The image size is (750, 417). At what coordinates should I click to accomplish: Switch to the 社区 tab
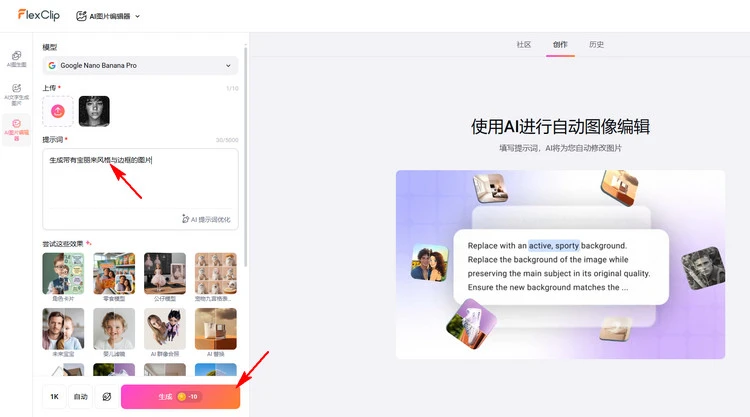coord(523,45)
